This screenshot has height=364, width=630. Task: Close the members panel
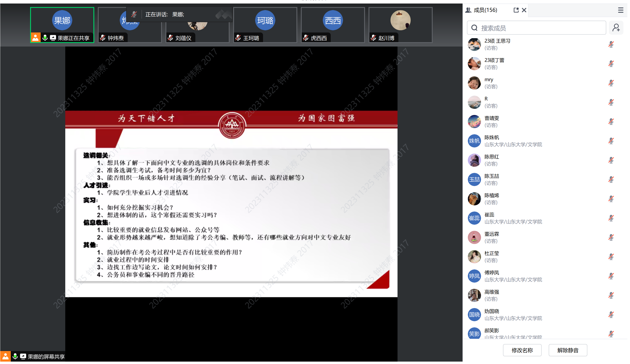point(524,10)
